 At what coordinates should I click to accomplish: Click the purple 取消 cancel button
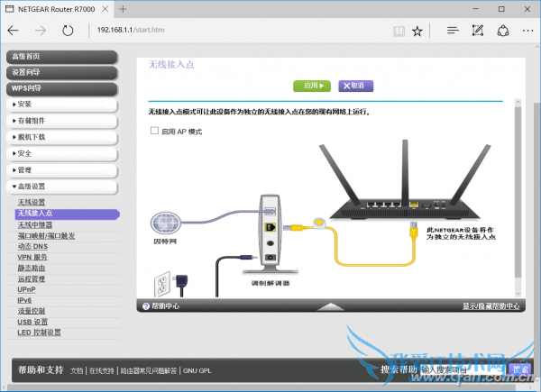[356, 86]
